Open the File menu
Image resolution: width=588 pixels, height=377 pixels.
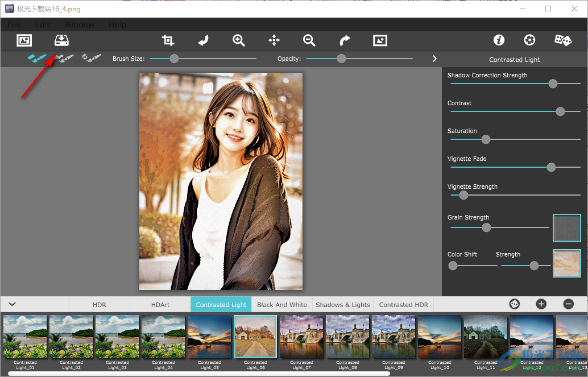(x=14, y=24)
